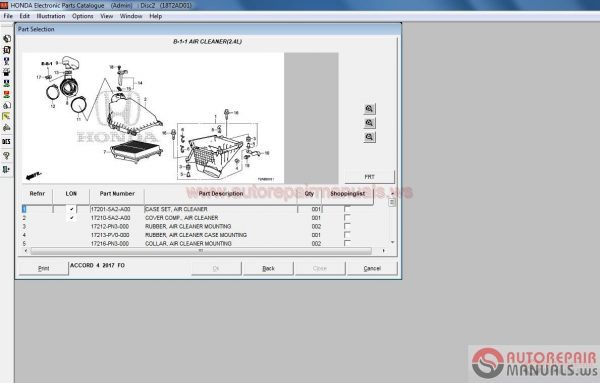
Task: Open the Edit menu
Action: click(24, 16)
